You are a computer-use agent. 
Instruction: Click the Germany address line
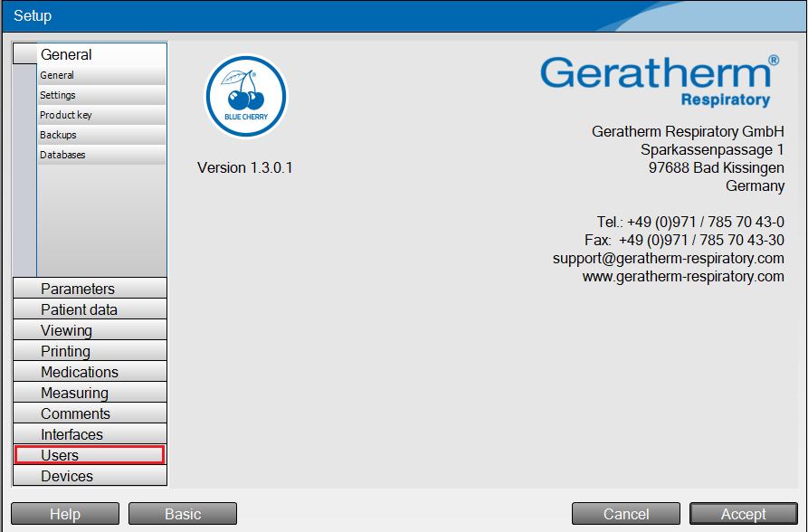pyautogui.click(x=755, y=185)
